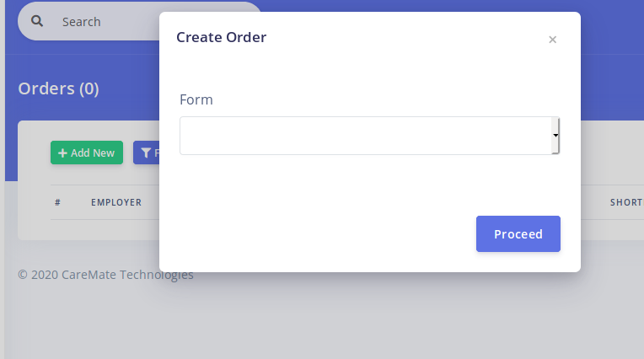This screenshot has height=359, width=644.
Task: Click the green Add New button
Action: pos(87,153)
